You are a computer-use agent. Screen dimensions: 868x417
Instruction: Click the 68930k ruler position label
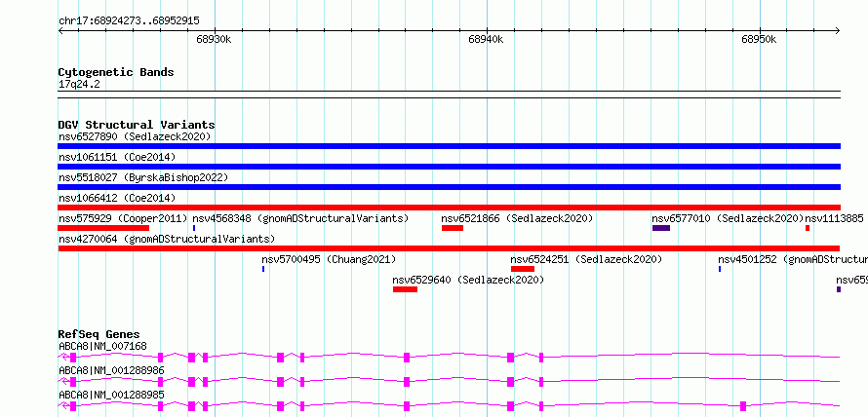214,39
